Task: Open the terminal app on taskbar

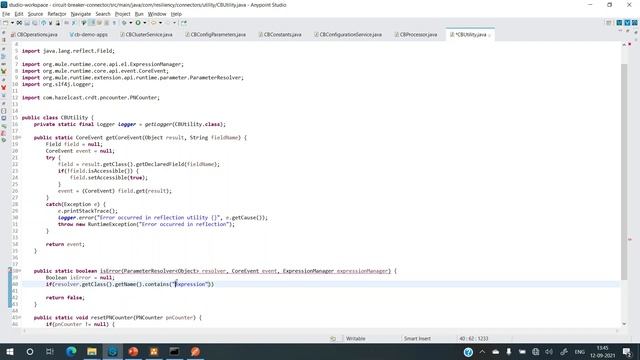Action: [x=174, y=351]
